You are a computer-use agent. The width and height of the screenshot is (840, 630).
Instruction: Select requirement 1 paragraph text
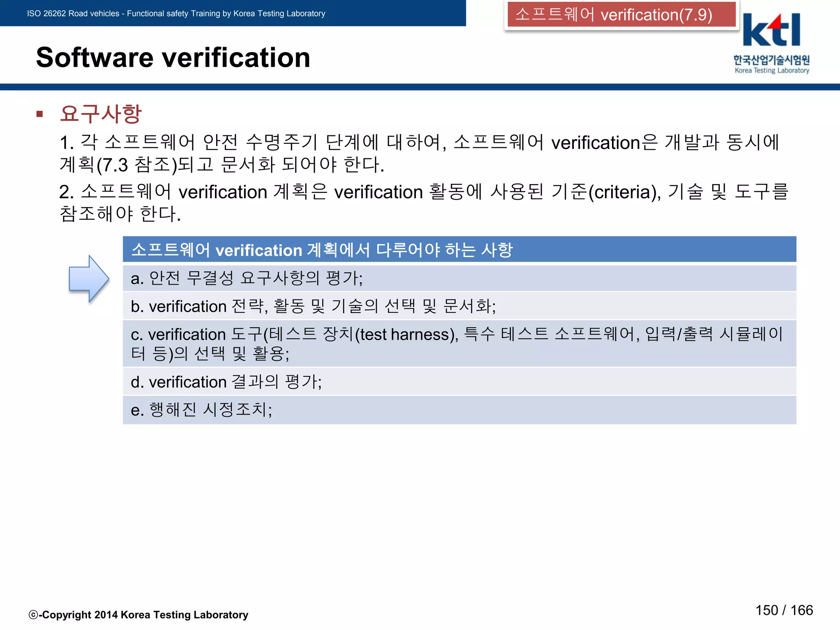419,153
